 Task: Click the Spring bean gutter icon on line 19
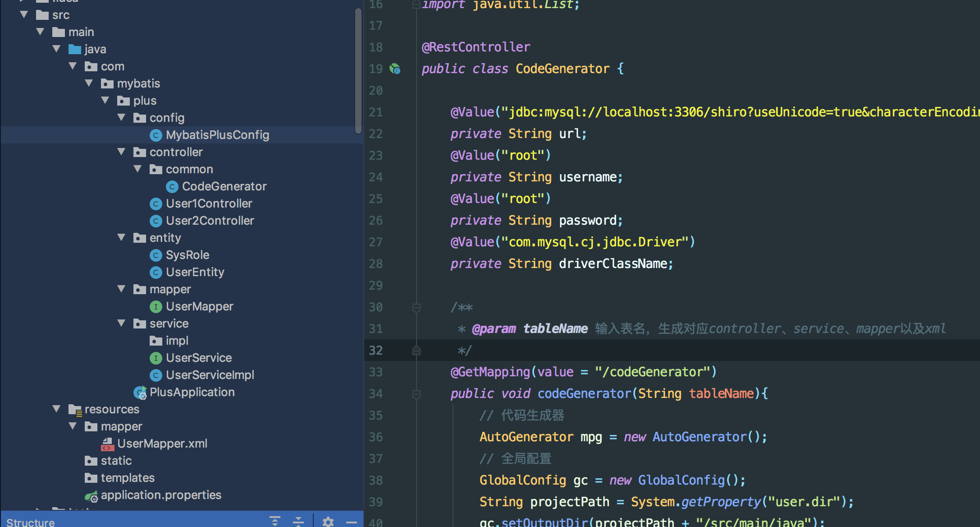coord(395,69)
